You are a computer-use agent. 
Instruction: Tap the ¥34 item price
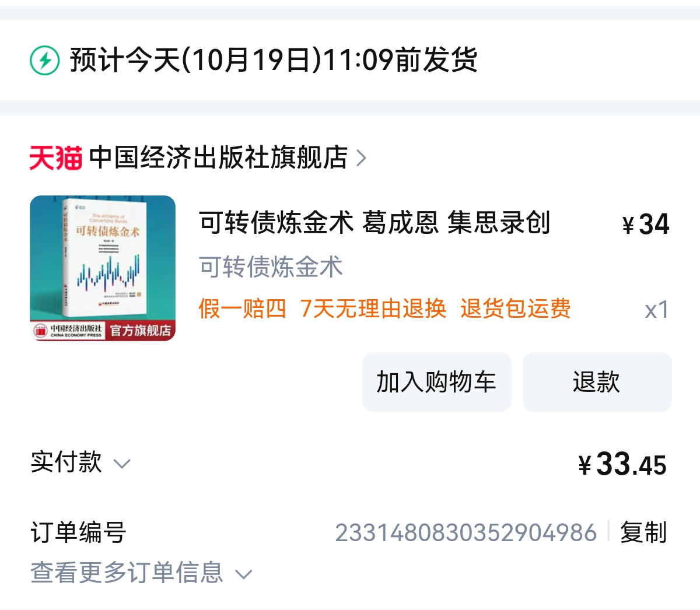click(x=646, y=225)
